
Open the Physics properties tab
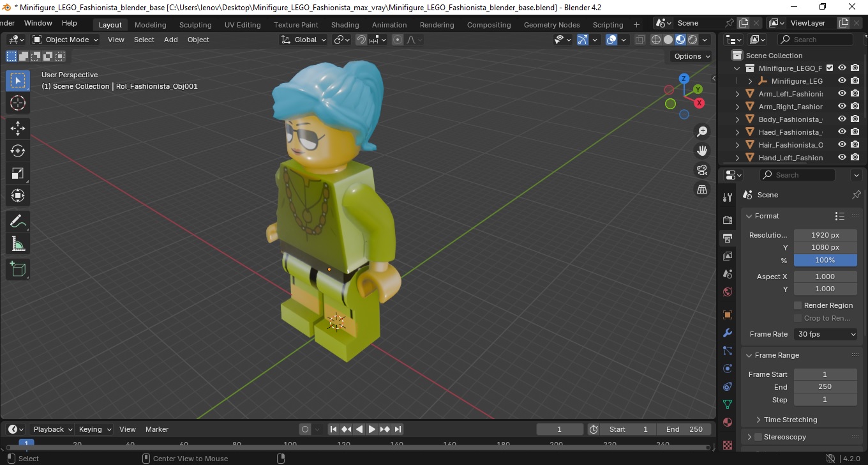click(727, 369)
